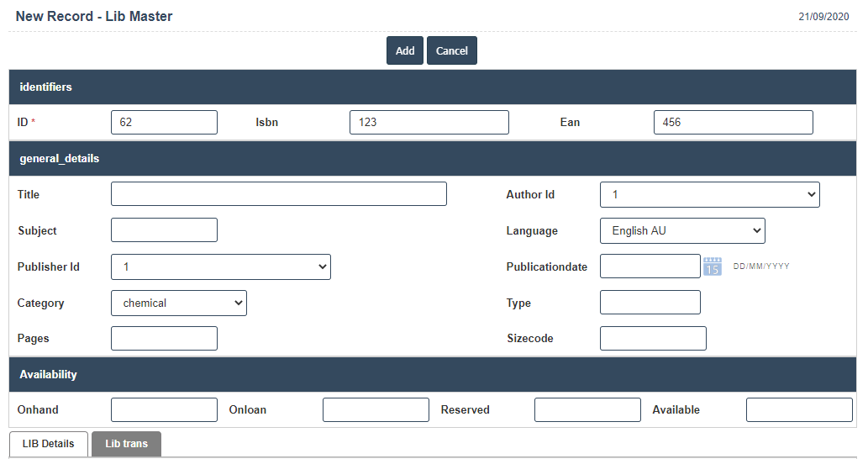Click the Add button

coord(405,50)
